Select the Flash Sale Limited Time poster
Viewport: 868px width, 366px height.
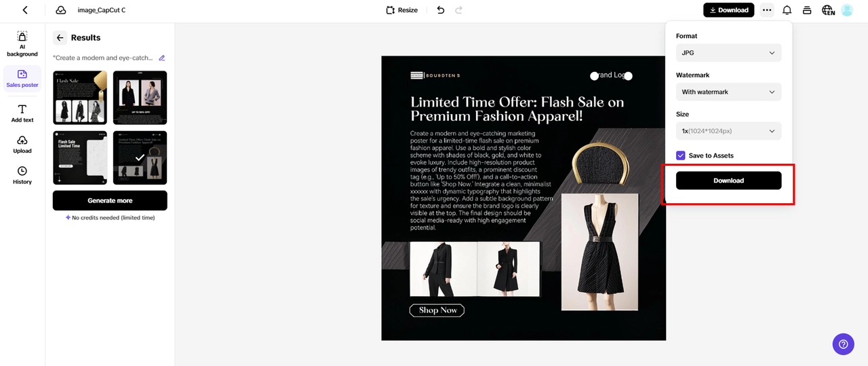[x=80, y=158]
